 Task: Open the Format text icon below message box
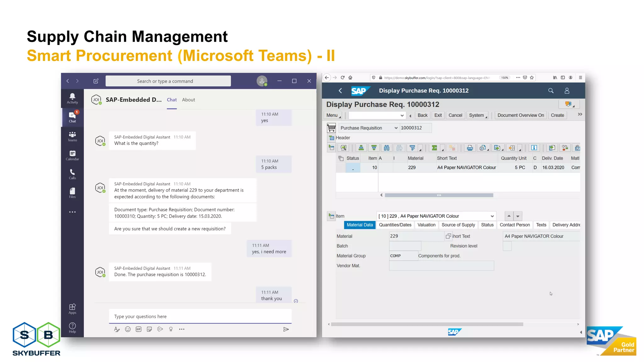pos(117,329)
